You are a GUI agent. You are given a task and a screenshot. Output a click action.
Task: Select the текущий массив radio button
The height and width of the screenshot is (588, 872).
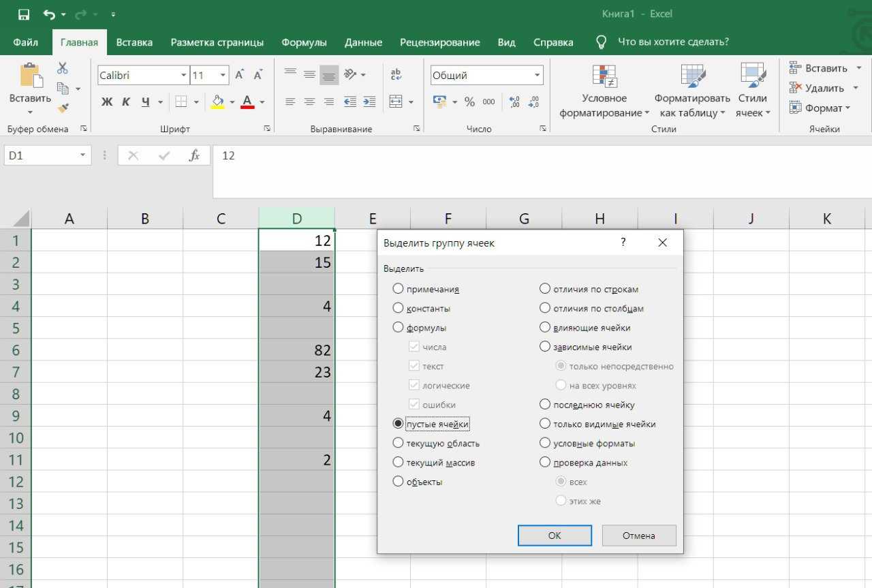pos(398,463)
